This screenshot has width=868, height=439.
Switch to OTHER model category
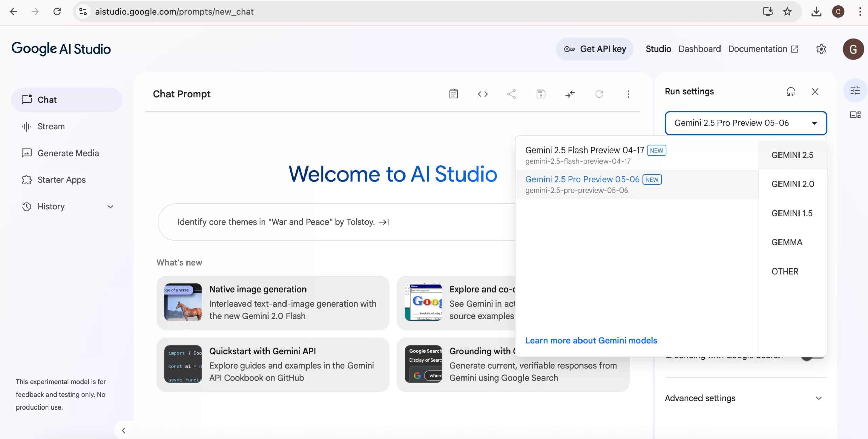[x=793, y=272]
